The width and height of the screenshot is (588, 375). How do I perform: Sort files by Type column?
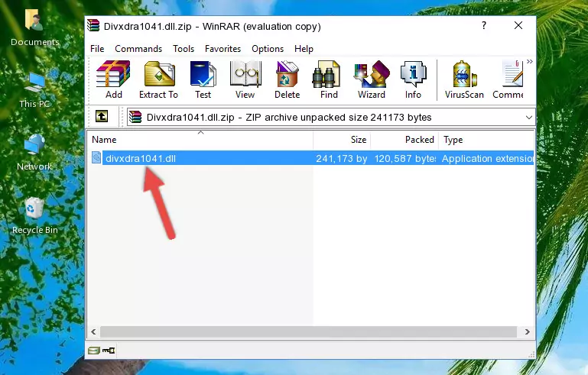coord(486,140)
